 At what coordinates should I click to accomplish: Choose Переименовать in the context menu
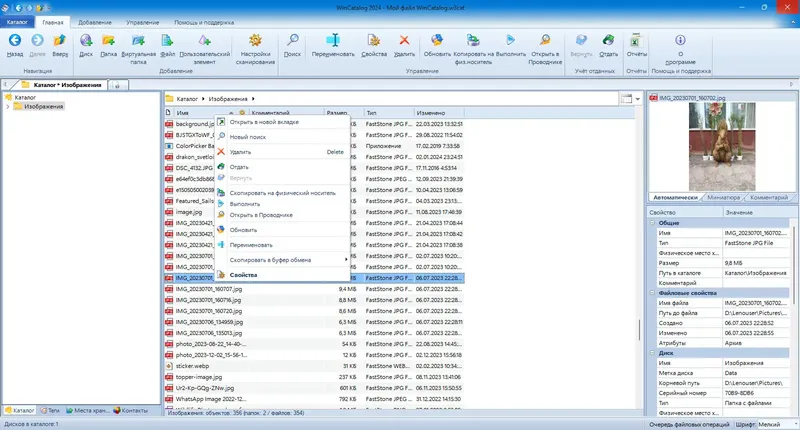[x=283, y=245]
